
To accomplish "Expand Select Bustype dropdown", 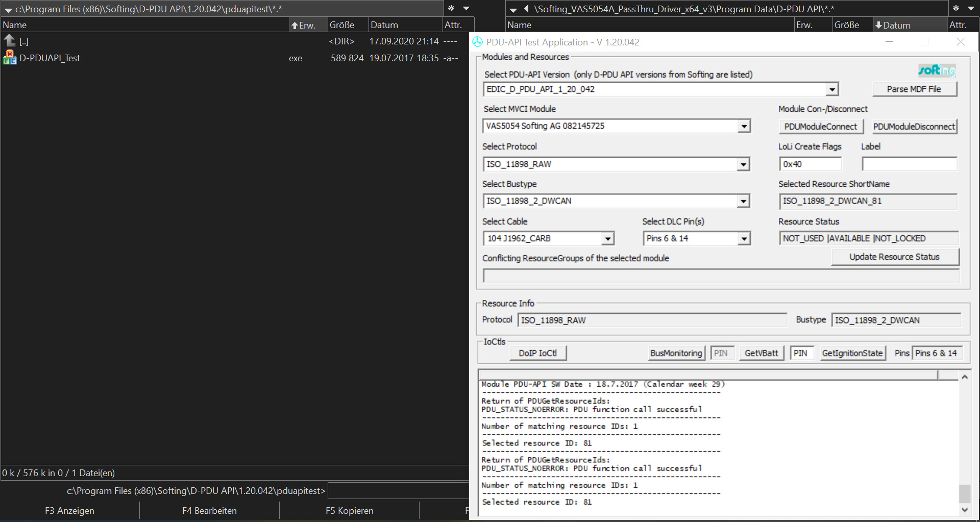I will tap(743, 201).
